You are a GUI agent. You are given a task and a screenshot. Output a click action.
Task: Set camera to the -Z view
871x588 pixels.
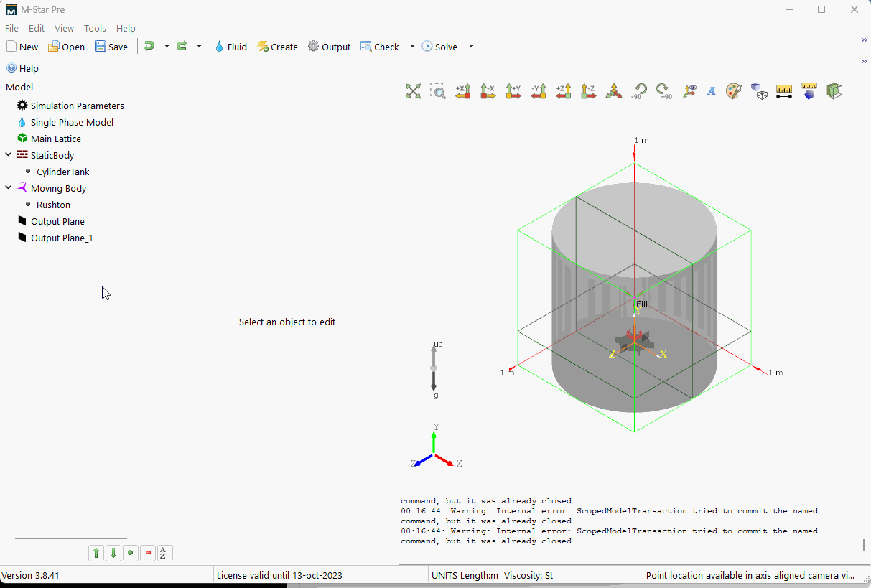[x=589, y=91]
